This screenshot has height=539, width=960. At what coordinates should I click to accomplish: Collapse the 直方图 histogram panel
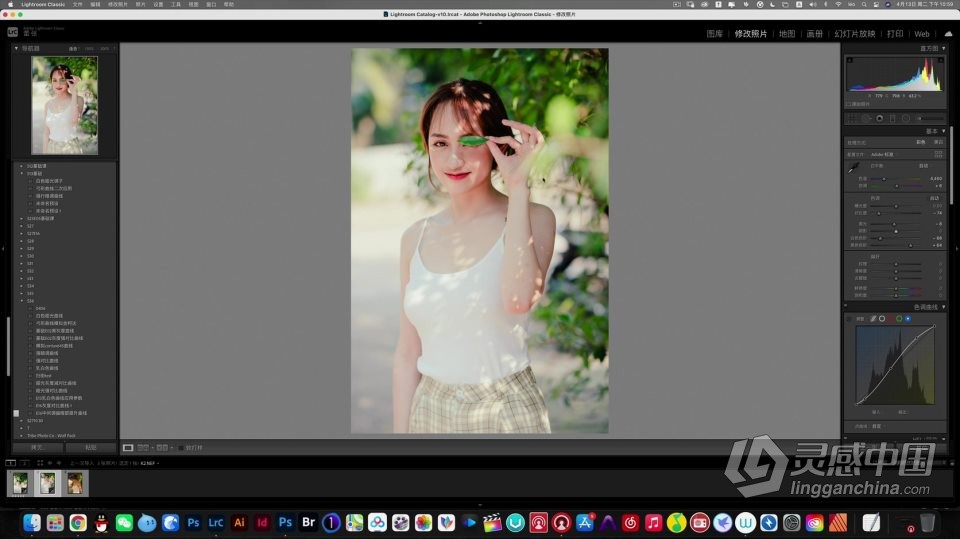click(x=943, y=48)
